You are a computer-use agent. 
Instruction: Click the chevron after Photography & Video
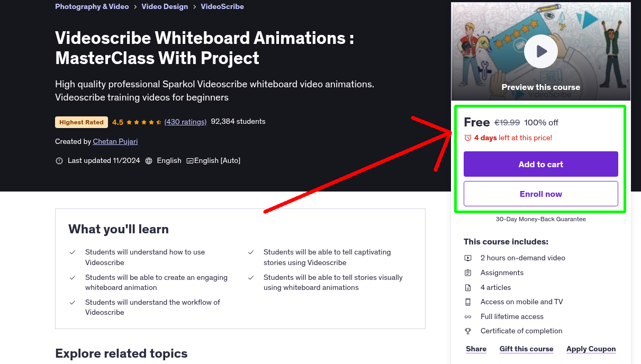[x=135, y=7]
